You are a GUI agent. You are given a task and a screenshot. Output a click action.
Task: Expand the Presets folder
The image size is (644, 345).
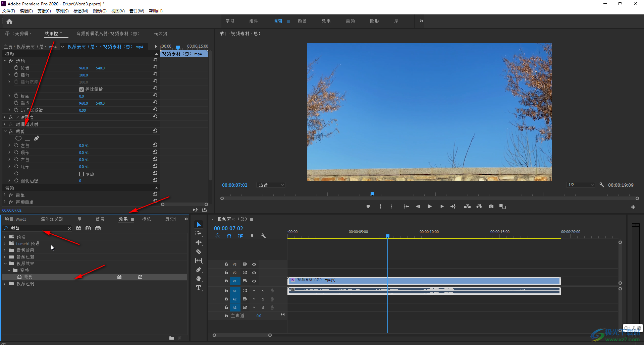5,237
